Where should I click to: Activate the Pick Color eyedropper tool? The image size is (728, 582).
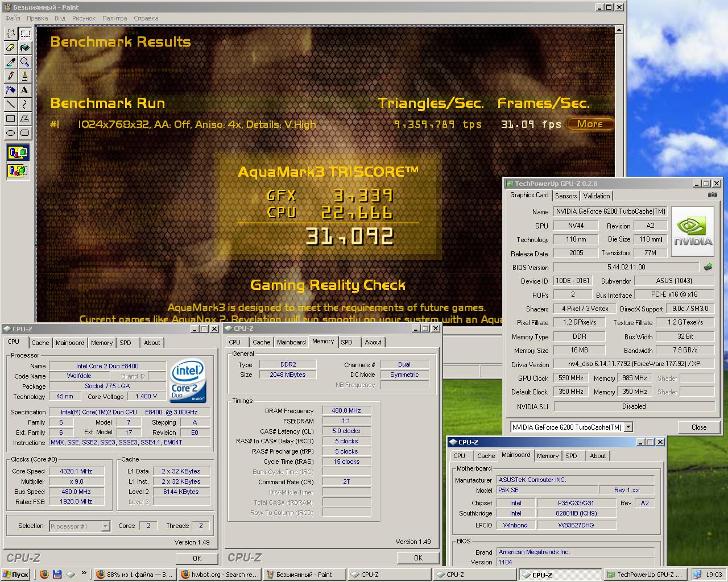[11, 62]
